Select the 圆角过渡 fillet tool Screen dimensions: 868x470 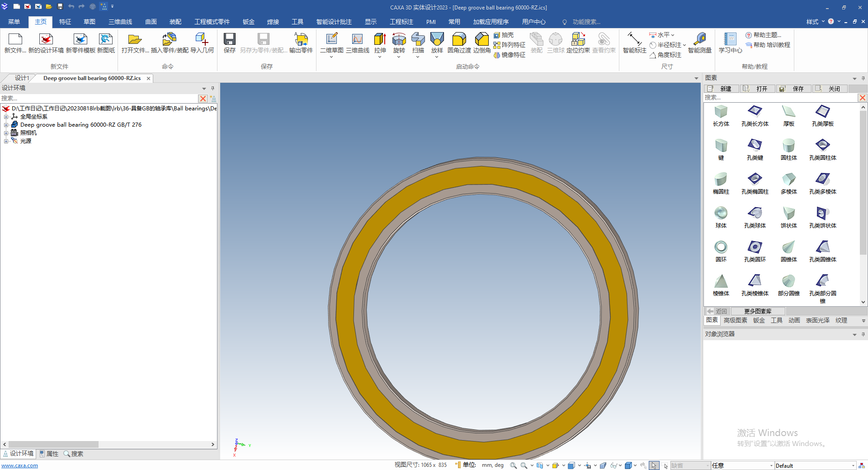tap(459, 43)
